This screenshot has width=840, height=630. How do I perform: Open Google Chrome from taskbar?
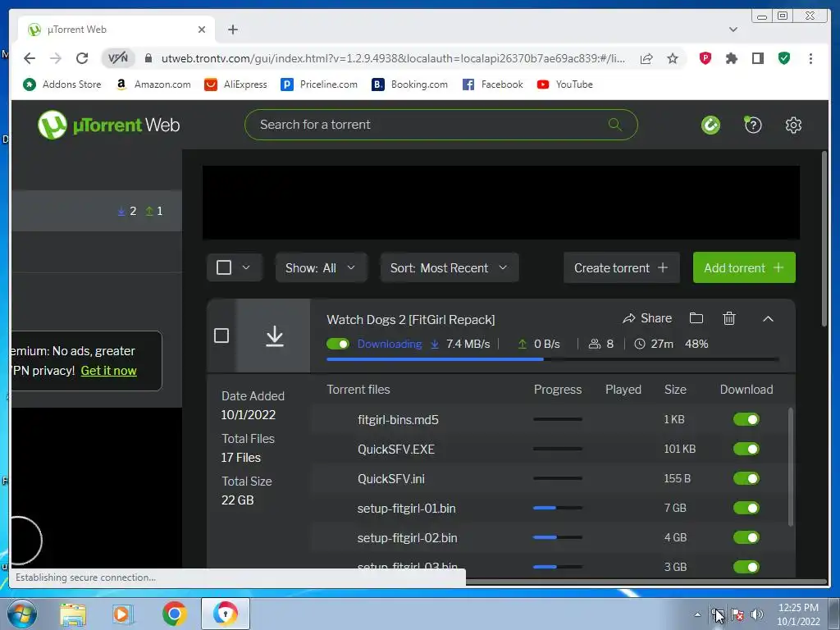(x=174, y=614)
